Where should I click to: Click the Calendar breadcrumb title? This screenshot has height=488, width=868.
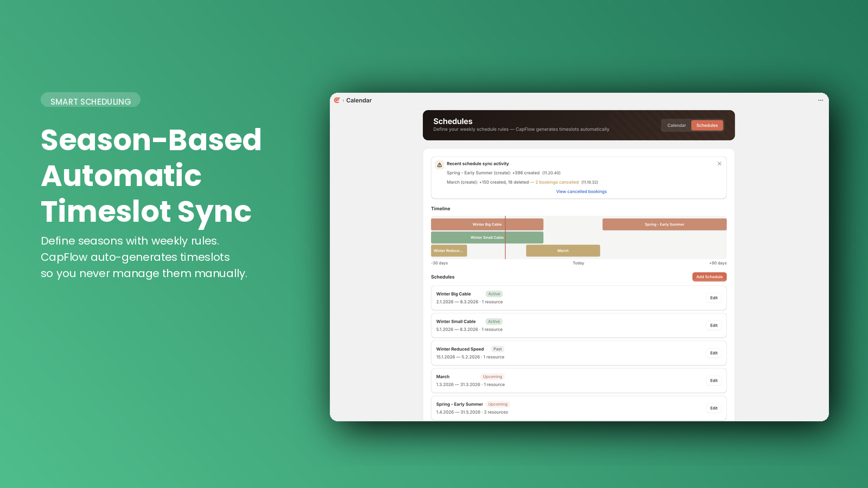pyautogui.click(x=359, y=100)
